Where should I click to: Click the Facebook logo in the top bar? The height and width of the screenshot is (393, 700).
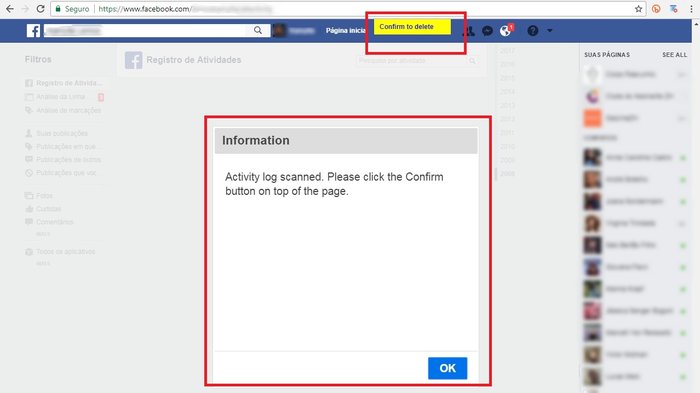click(x=33, y=30)
